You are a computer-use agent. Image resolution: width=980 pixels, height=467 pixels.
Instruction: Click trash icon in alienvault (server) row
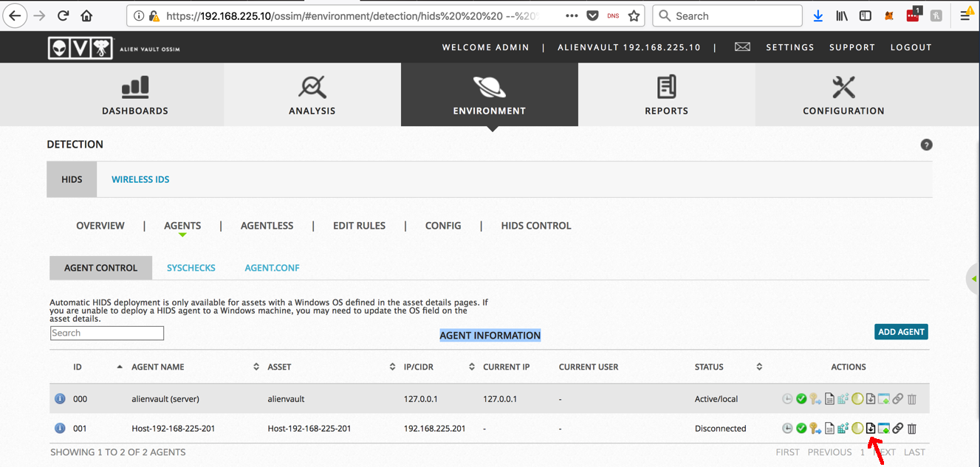click(x=912, y=399)
